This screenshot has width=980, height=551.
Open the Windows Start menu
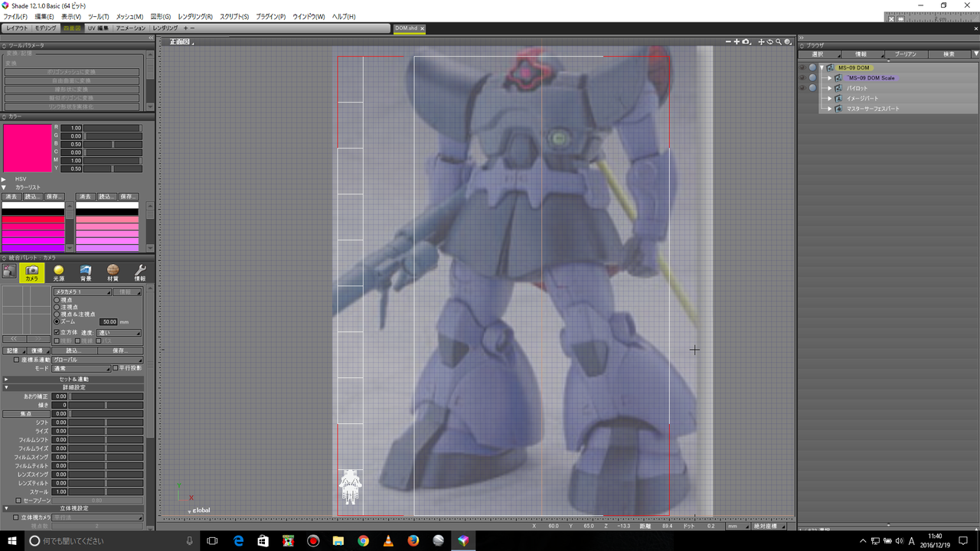13,540
